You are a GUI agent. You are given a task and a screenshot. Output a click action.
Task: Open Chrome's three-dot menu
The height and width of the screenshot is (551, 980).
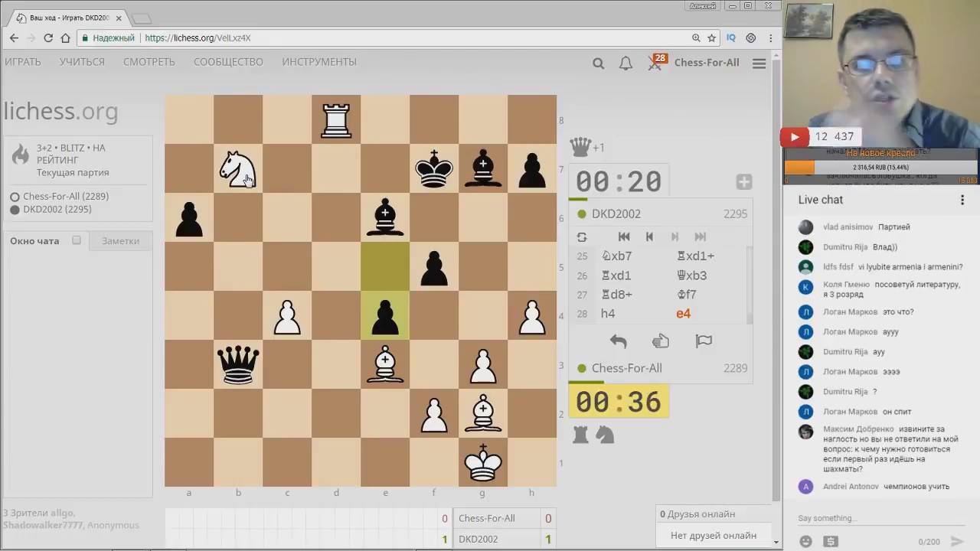(x=770, y=37)
